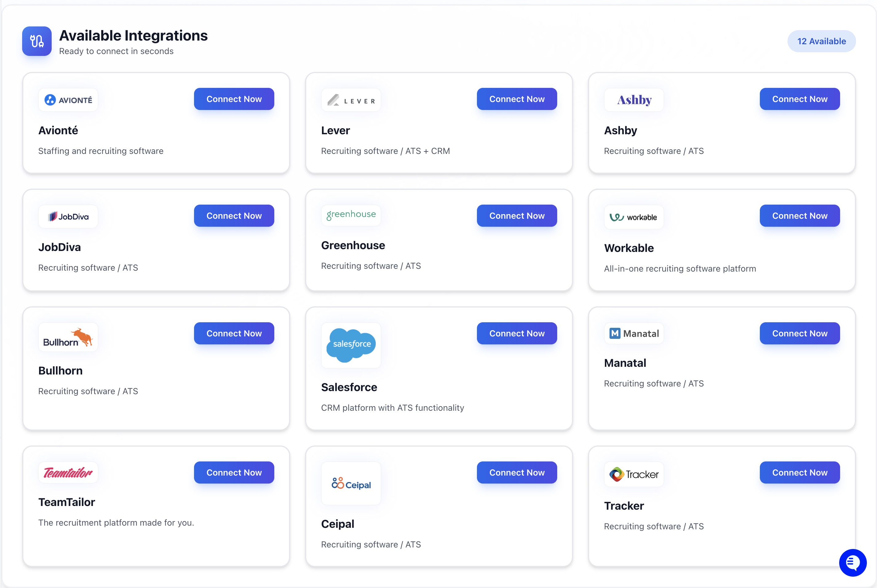Click the Bullhorn logo icon

(68, 337)
